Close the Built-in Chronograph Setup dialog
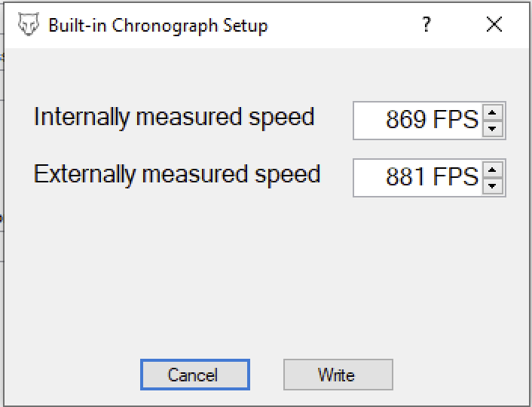 [x=494, y=24]
